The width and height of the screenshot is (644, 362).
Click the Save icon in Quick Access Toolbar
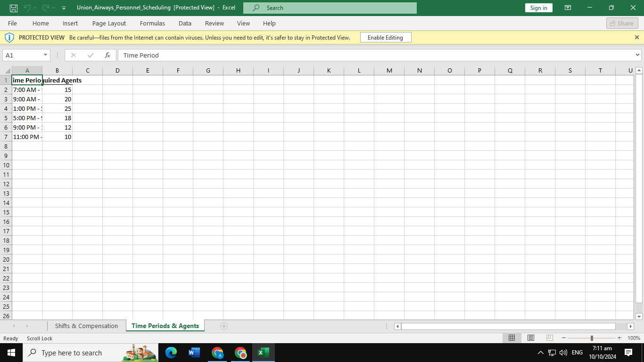[x=14, y=8]
